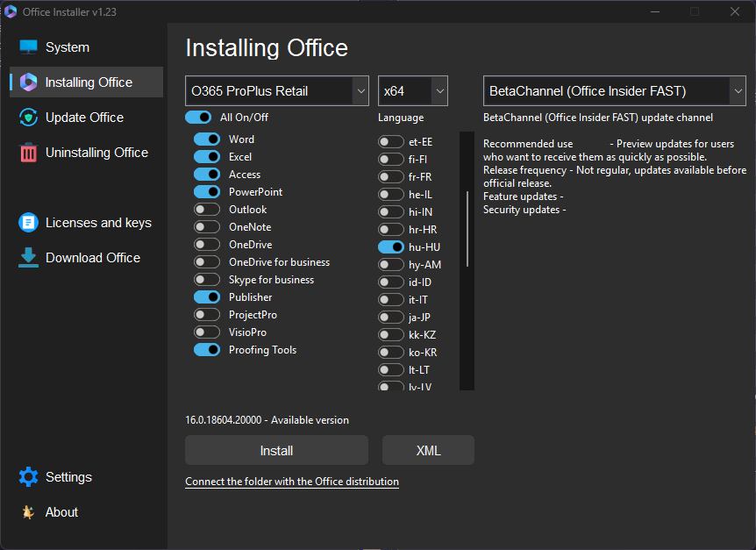The height and width of the screenshot is (550, 756).
Task: Open Uninstalling Office section
Action: tap(96, 153)
